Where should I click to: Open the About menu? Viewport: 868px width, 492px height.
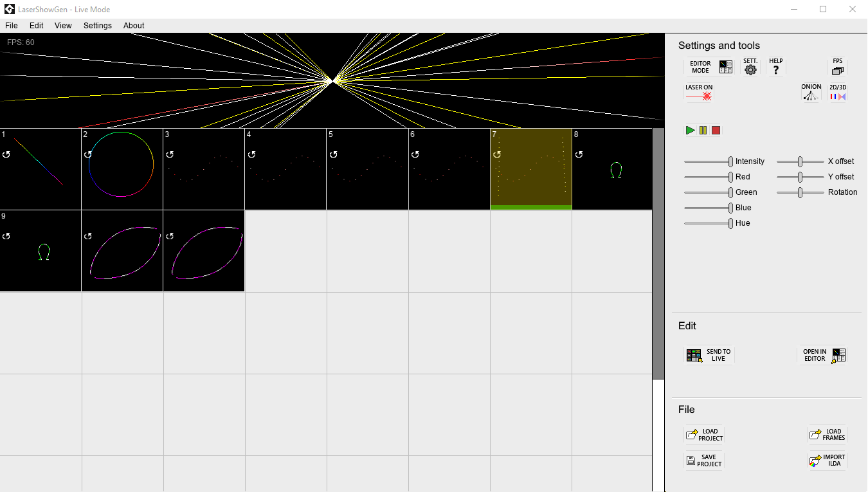coord(134,26)
